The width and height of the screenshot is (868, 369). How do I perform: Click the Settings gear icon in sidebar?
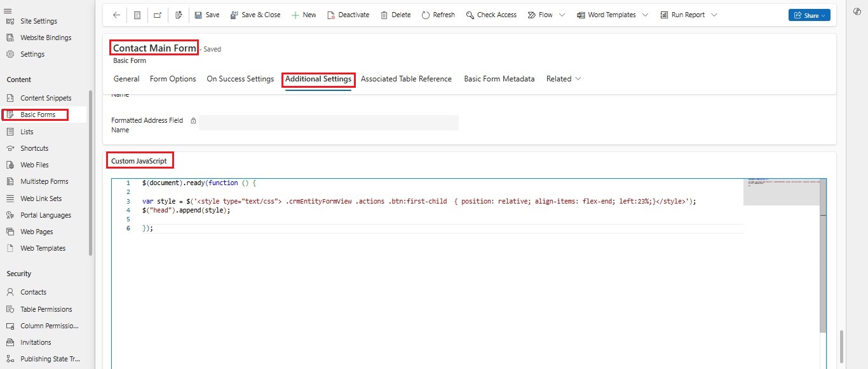10,54
